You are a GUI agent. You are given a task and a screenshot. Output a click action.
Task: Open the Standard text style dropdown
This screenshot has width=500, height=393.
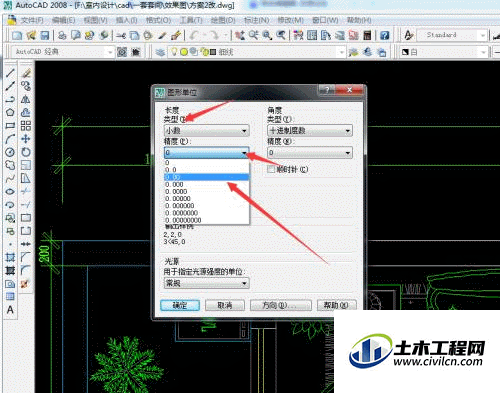point(452,35)
